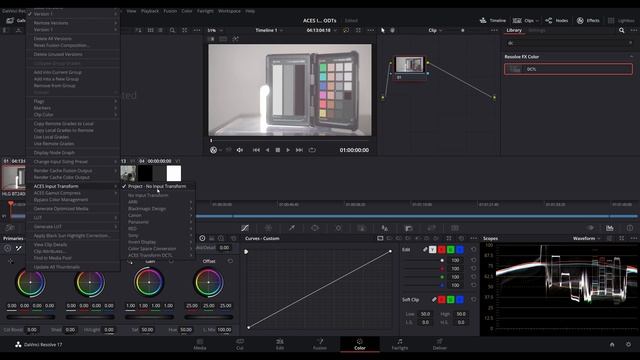Toggle the Effects panel button
This screenshot has width=640, height=360.
point(588,20)
